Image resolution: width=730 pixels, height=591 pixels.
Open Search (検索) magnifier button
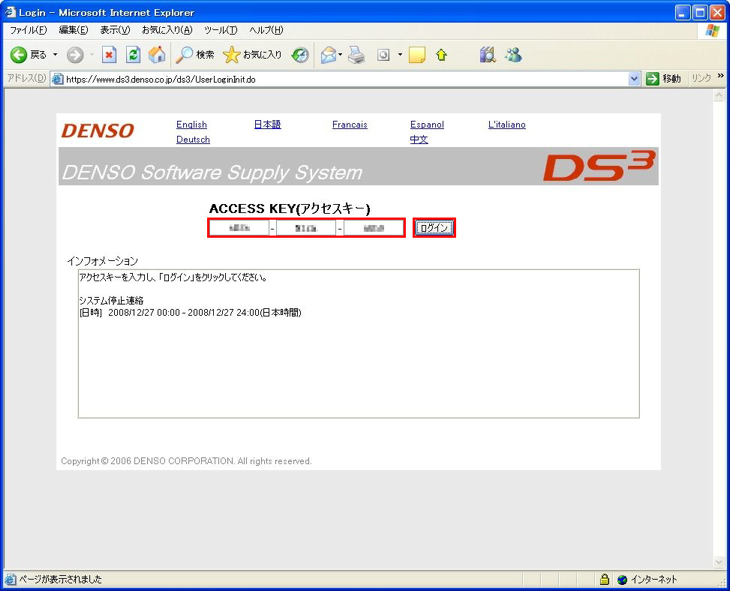195,55
